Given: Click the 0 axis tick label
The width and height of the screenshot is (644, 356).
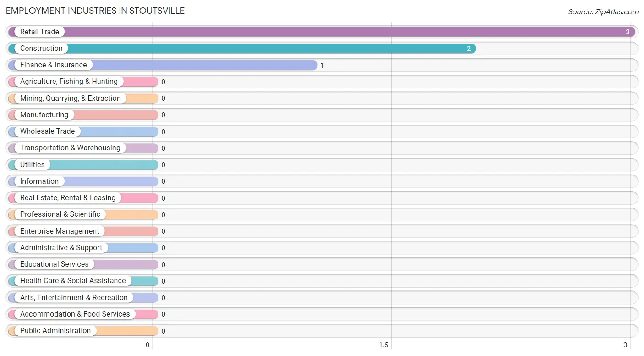Looking at the screenshot, I should 147,345.
